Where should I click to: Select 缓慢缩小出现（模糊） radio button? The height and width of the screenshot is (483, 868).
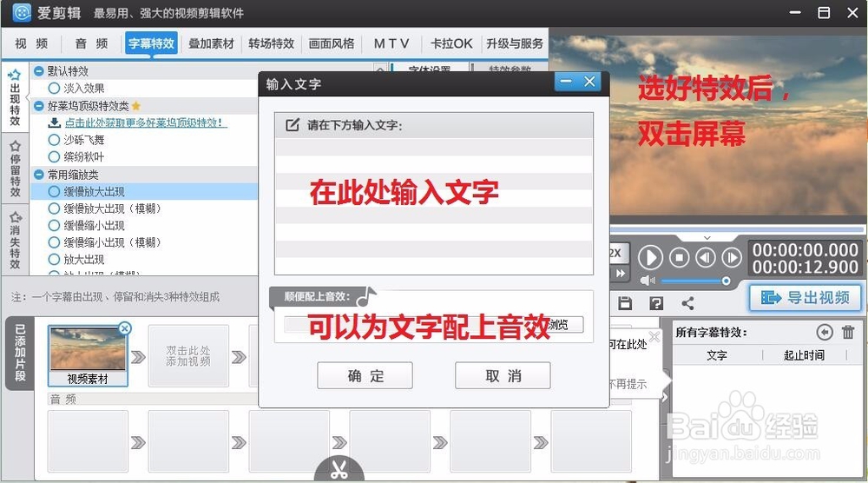(x=54, y=242)
